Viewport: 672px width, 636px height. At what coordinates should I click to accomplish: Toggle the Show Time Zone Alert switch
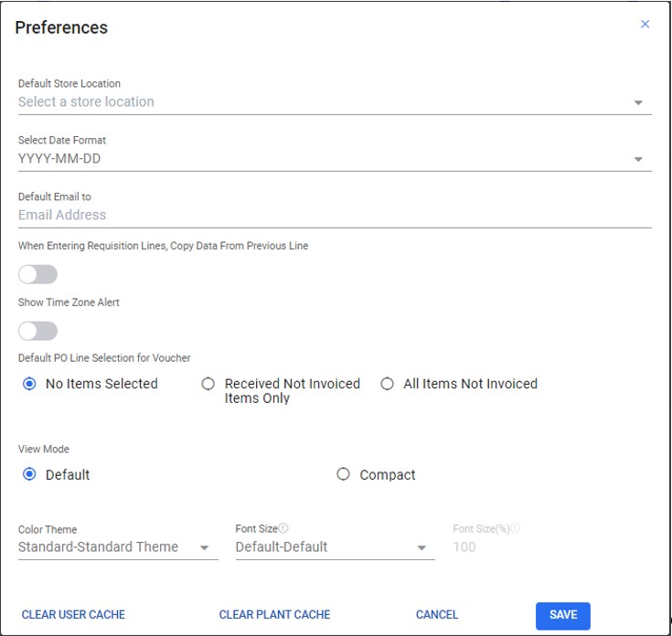pyautogui.click(x=38, y=331)
